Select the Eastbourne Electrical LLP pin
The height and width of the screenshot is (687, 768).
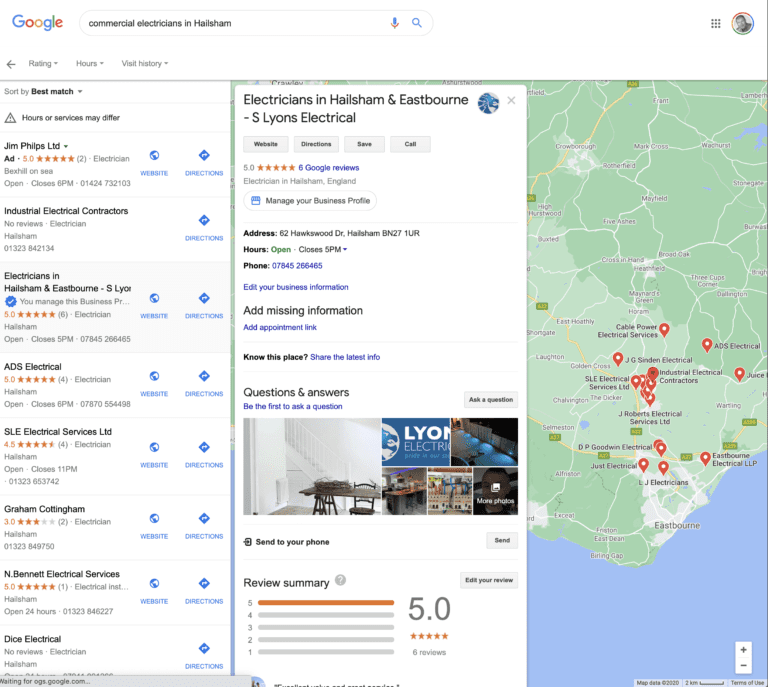705,458
